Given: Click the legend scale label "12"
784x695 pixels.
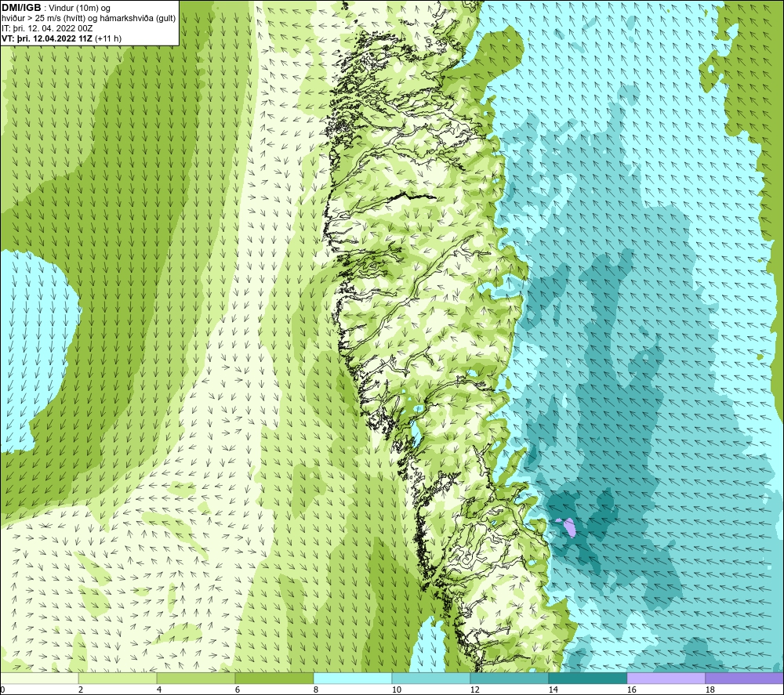Looking at the screenshot, I should (474, 690).
